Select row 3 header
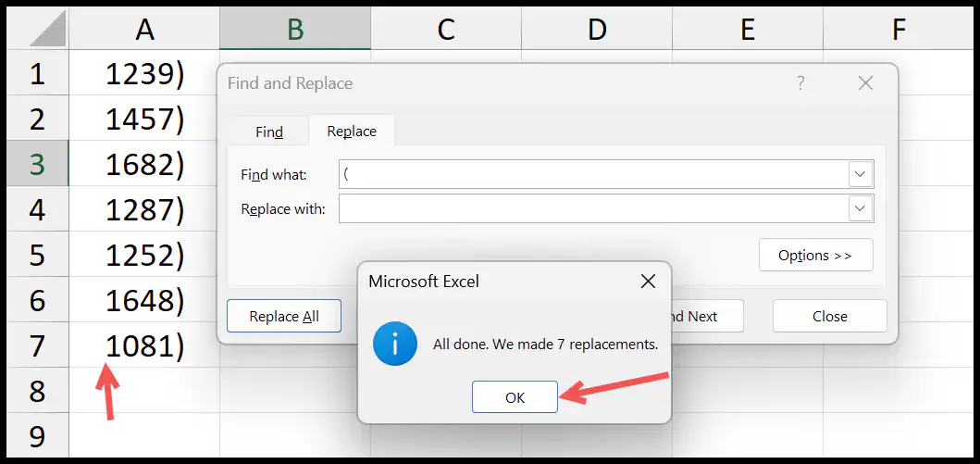Screen dimensions: 980x464 [x=38, y=164]
